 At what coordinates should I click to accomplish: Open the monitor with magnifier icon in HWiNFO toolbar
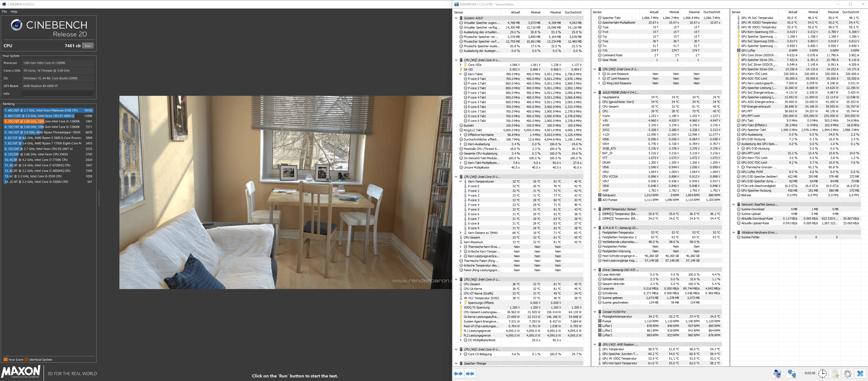pyautogui.click(x=777, y=374)
